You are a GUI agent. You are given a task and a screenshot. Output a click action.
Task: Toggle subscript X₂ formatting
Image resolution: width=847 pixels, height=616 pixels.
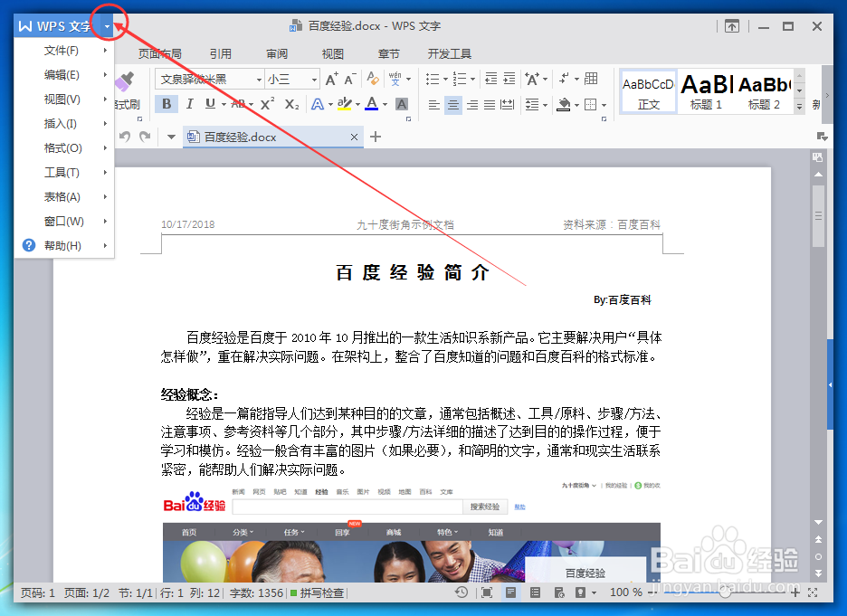click(x=291, y=104)
